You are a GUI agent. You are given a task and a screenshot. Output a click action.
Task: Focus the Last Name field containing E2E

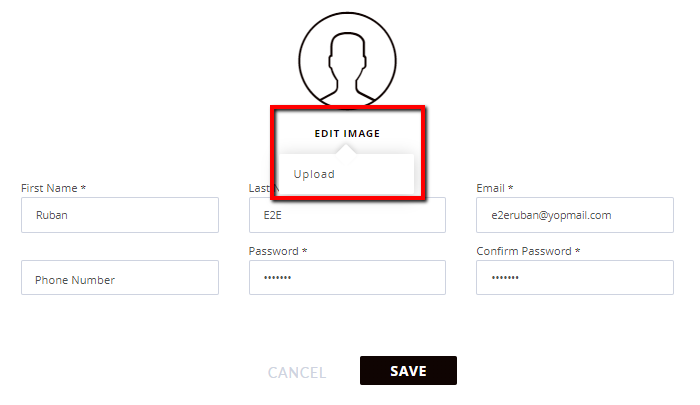click(x=347, y=215)
